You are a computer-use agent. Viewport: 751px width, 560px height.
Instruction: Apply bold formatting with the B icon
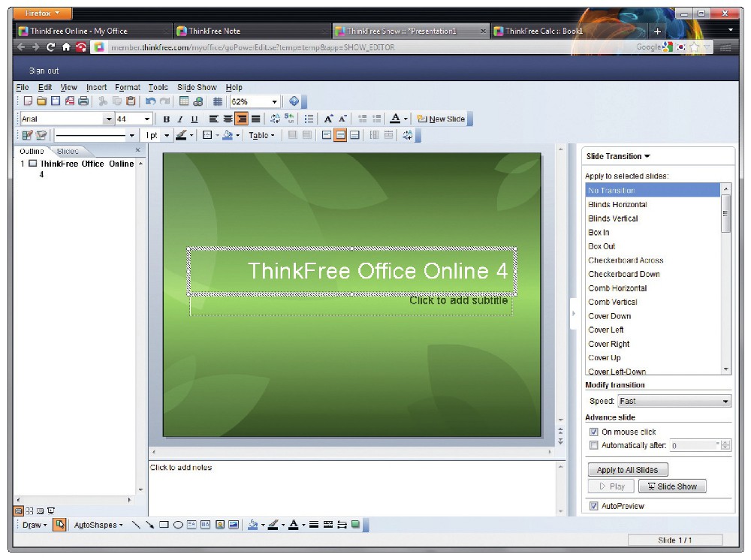click(x=167, y=119)
